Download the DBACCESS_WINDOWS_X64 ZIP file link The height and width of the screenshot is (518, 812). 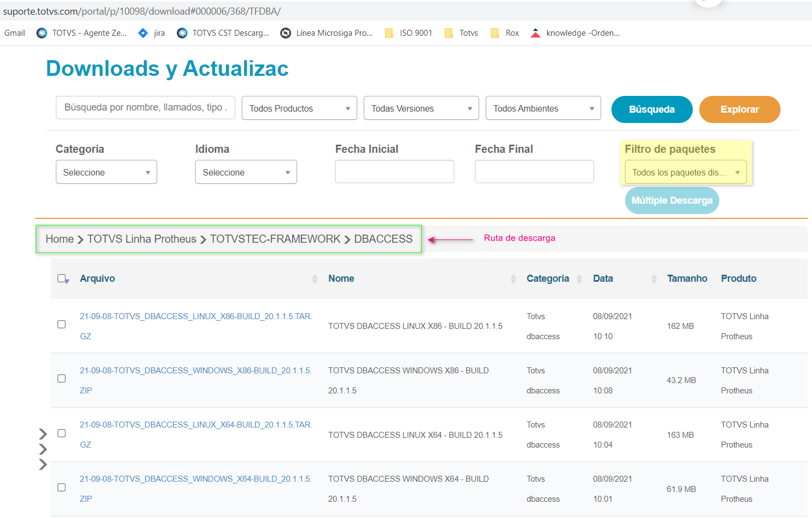point(196,489)
